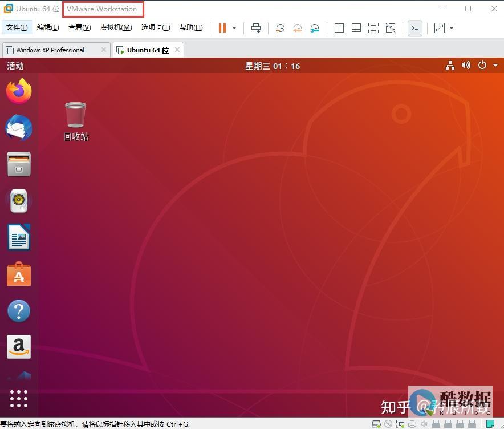
Task: Click the stretch guest display icon
Action: (x=440, y=28)
